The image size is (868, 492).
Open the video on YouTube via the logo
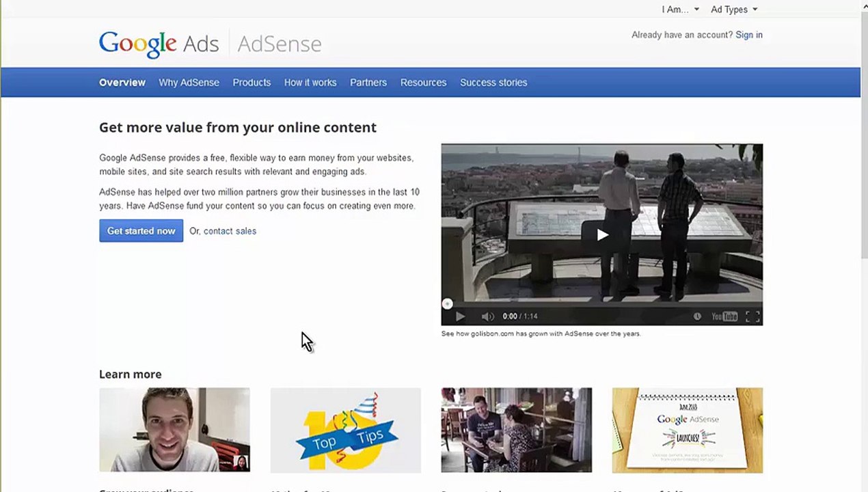(724, 316)
